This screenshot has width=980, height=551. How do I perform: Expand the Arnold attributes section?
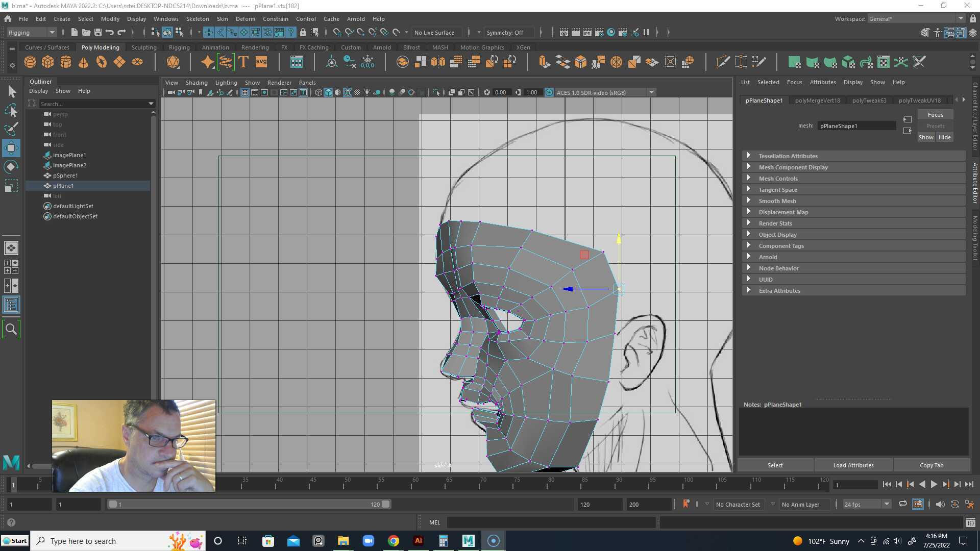pyautogui.click(x=768, y=257)
